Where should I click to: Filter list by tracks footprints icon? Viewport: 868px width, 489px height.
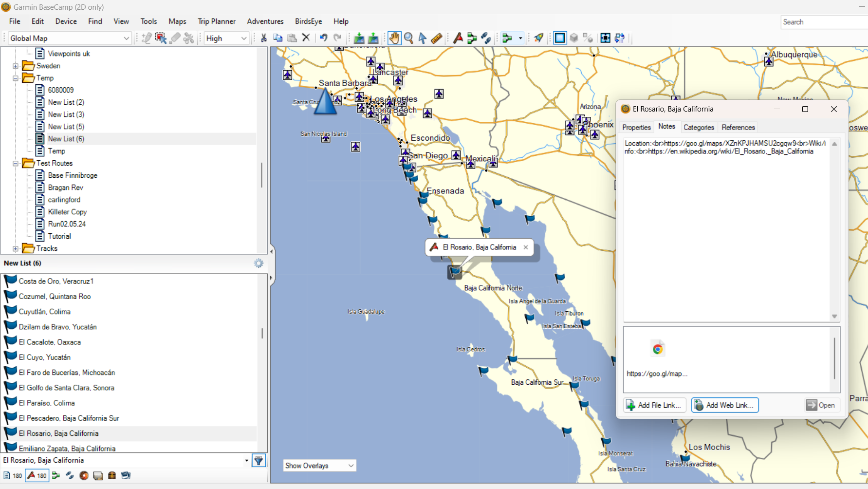pyautogui.click(x=70, y=475)
